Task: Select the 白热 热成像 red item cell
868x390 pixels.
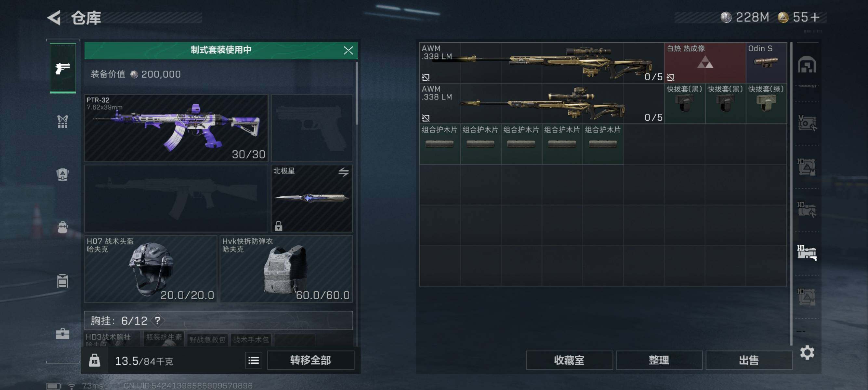Action: coord(704,63)
